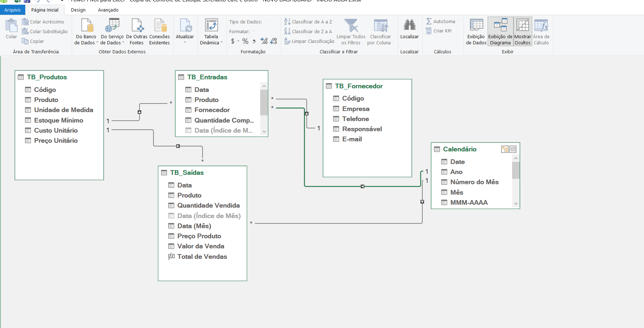Open Do Serviço de Dados menu
Viewport: 644px width, 328px height.
[x=112, y=32]
